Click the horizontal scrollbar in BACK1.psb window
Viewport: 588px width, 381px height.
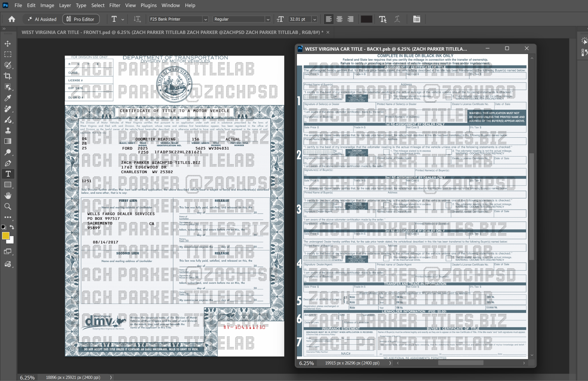coord(461,363)
